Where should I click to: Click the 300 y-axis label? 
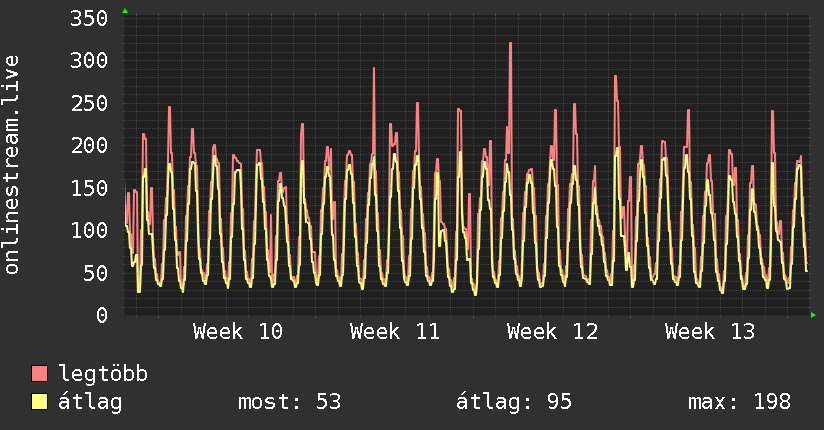coord(89,60)
